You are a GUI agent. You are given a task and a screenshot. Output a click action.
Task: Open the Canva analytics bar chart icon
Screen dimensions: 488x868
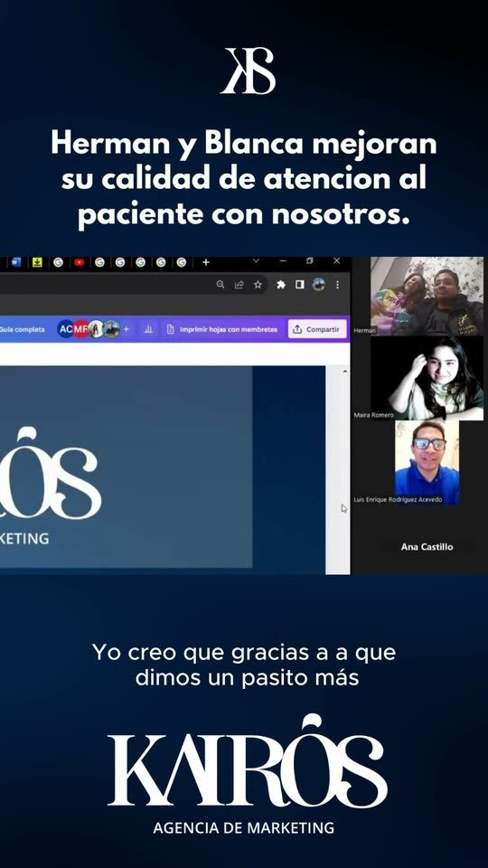(x=148, y=329)
